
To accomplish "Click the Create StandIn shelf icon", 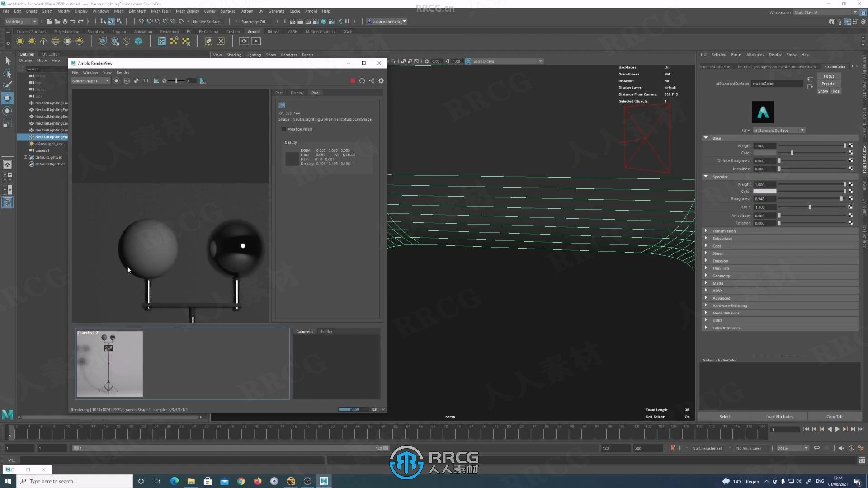I will pyautogui.click(x=103, y=41).
